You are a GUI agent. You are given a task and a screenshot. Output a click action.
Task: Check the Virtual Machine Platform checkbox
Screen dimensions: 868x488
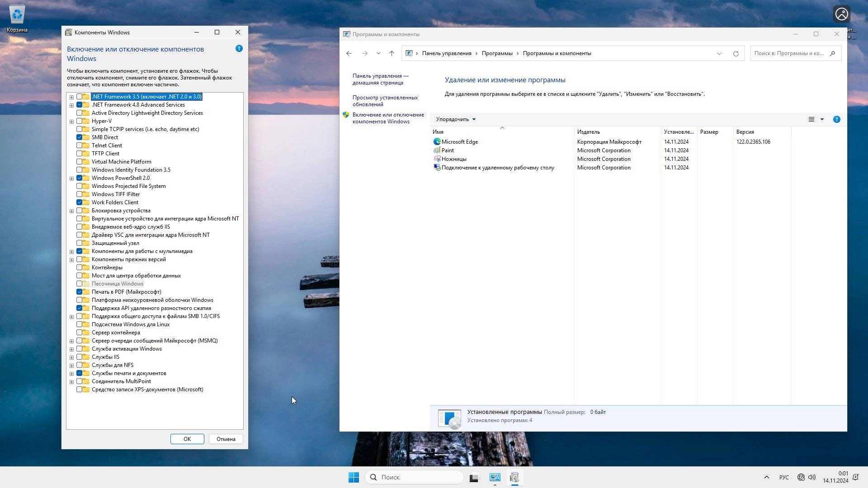(x=79, y=162)
